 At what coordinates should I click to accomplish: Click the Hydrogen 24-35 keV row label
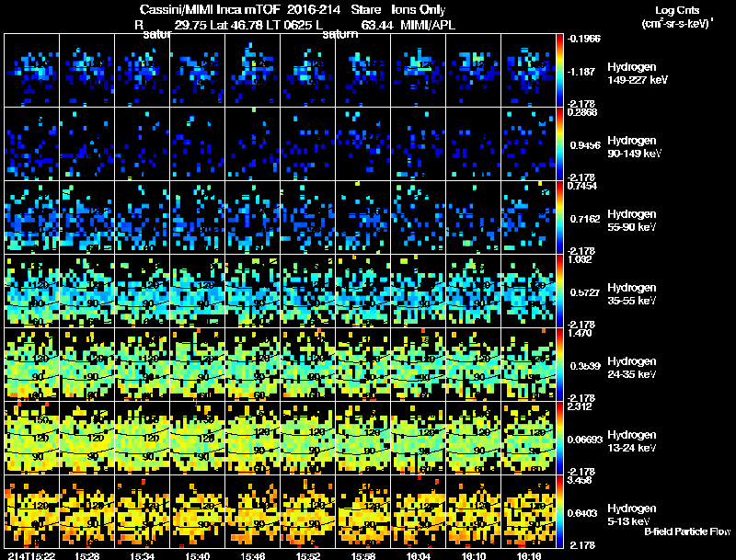[x=632, y=368]
